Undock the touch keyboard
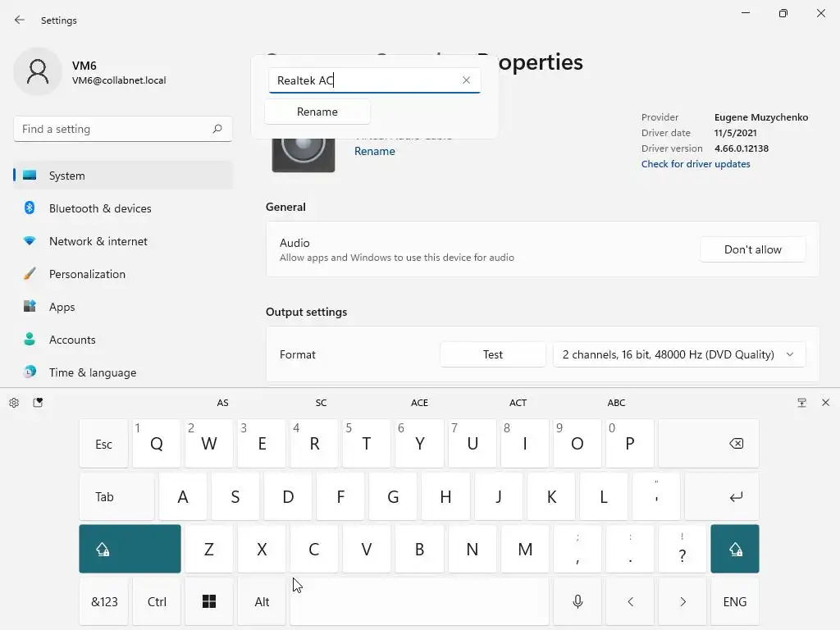The width and height of the screenshot is (840, 630). click(x=801, y=402)
